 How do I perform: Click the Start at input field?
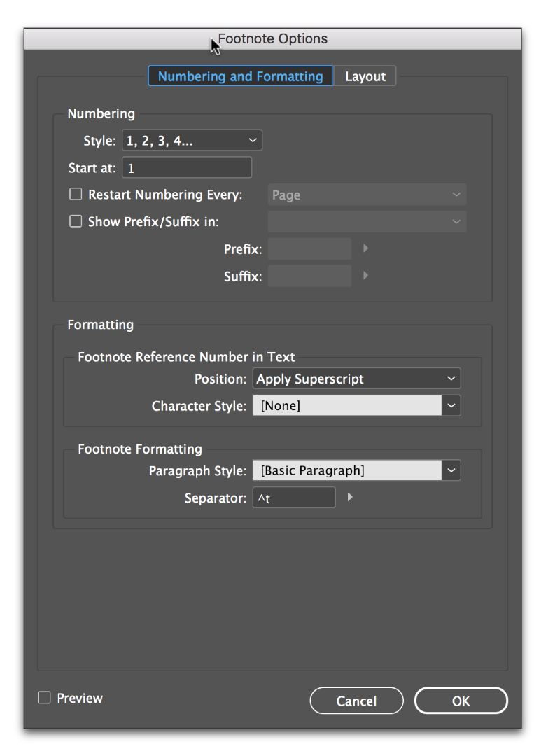187,167
